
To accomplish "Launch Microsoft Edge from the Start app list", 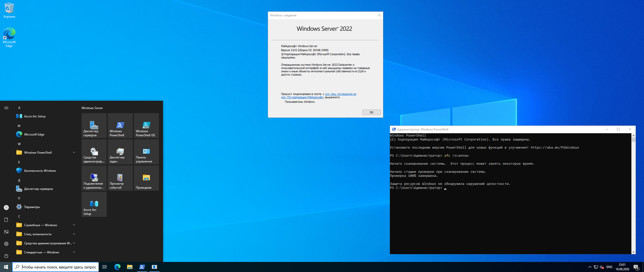I will [x=46, y=134].
